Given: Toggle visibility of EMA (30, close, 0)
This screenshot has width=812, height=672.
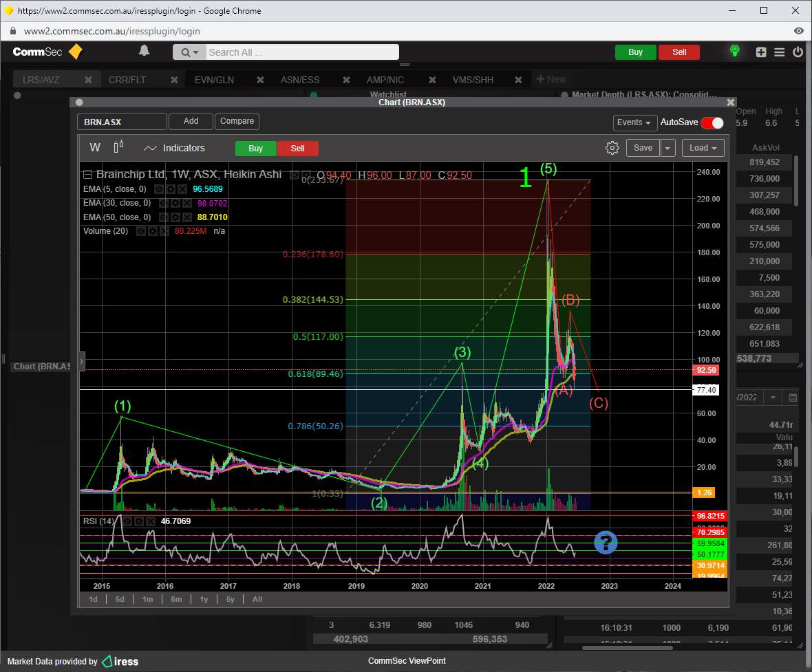Looking at the screenshot, I should coord(163,204).
